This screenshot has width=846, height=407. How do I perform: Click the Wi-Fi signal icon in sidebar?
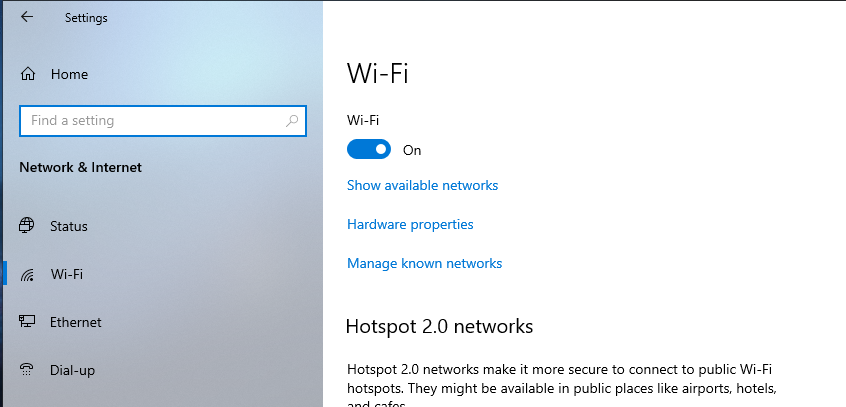tap(27, 274)
